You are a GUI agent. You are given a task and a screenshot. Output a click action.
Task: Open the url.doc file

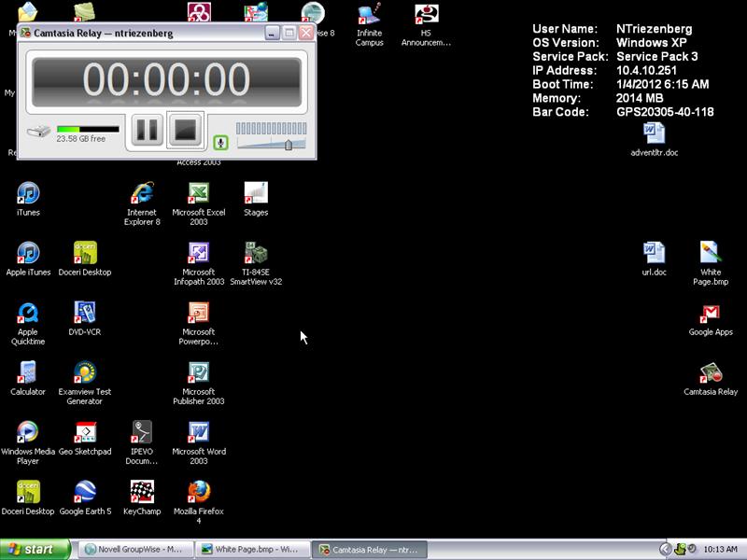coord(655,259)
